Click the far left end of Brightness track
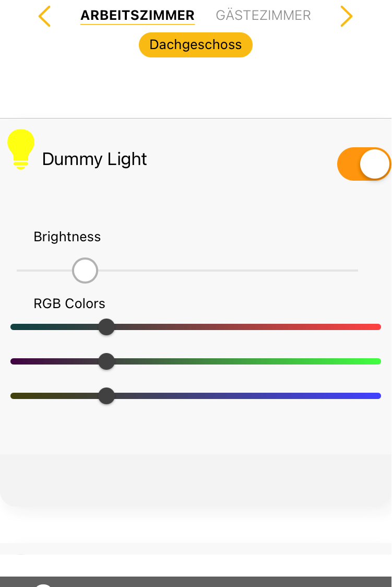Screen dimensions: 392x587 (x=19, y=271)
